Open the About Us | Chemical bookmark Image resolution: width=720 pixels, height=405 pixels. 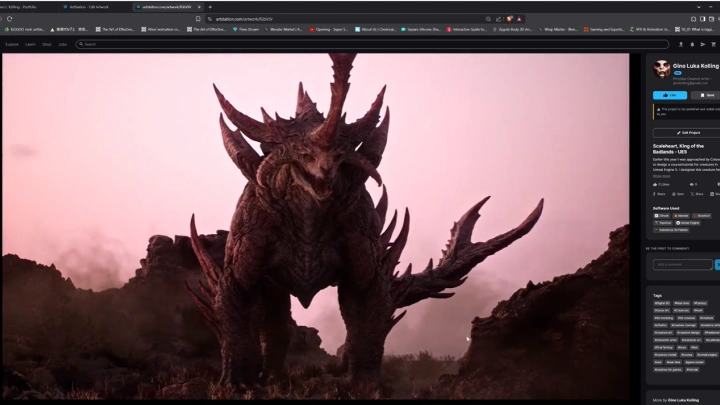click(375, 29)
